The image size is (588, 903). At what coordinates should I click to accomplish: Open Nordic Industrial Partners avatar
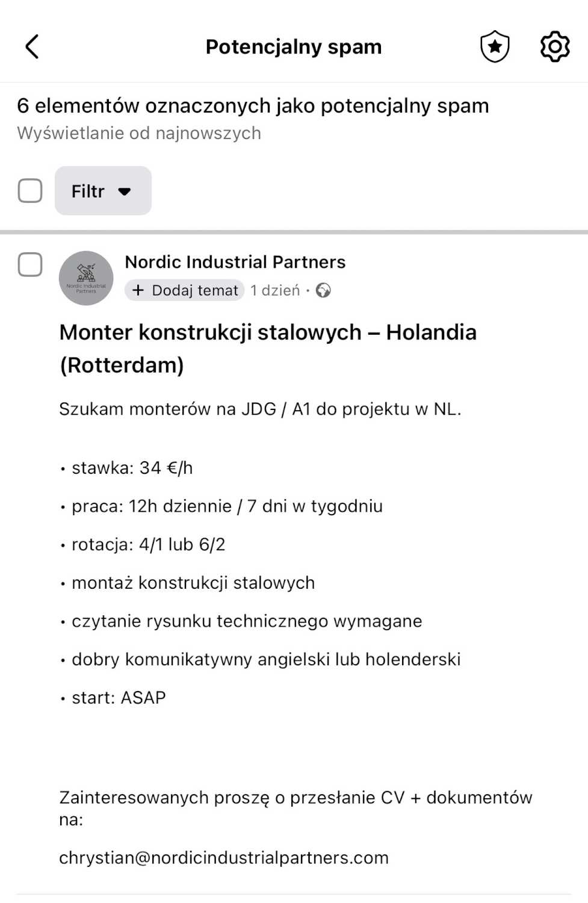tap(86, 278)
